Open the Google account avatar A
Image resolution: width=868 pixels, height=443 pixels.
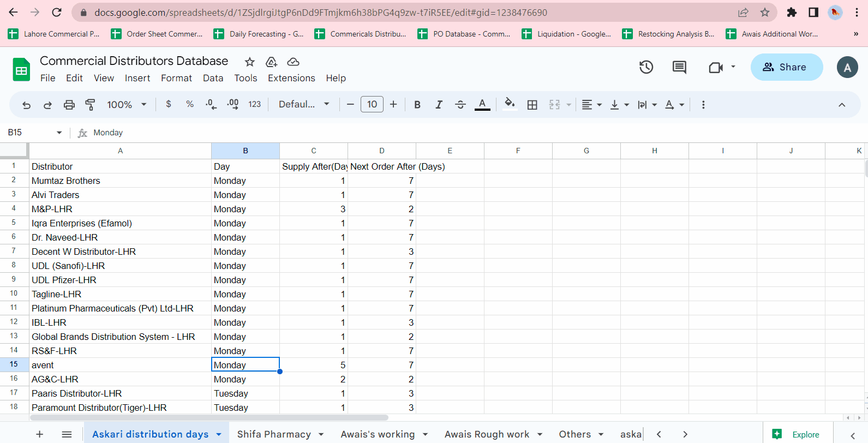tap(847, 67)
